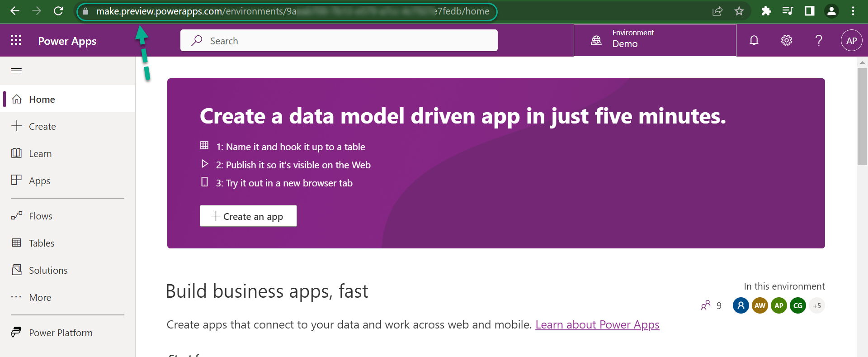Screen dimensions: 868x357
Task: Select Home in the sidebar
Action: [x=68, y=99]
